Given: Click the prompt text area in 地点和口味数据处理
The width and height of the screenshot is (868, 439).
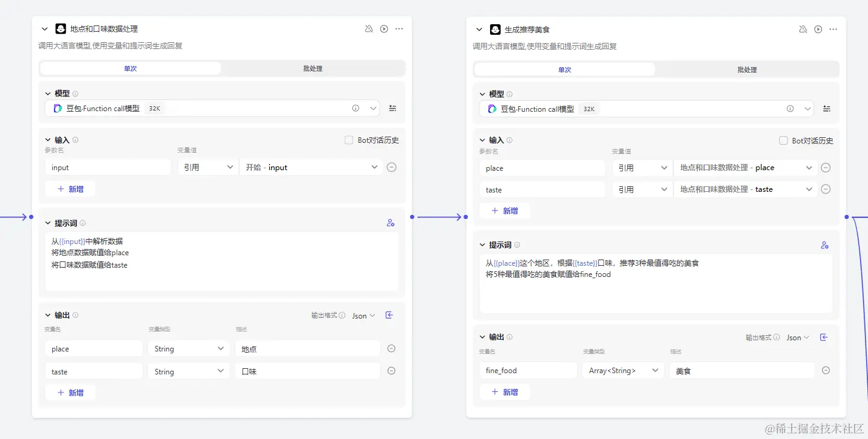Looking at the screenshot, I should pyautogui.click(x=221, y=261).
